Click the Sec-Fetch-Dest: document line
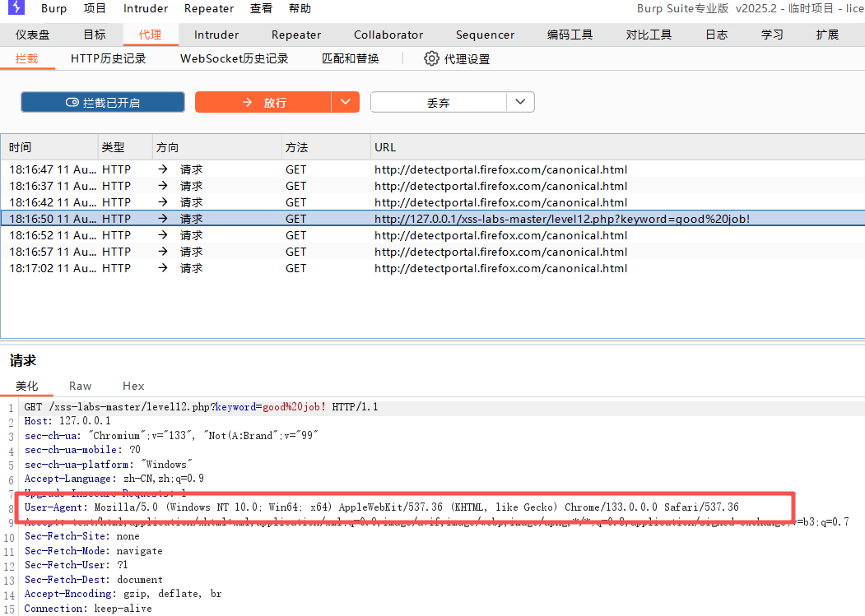 click(x=93, y=580)
